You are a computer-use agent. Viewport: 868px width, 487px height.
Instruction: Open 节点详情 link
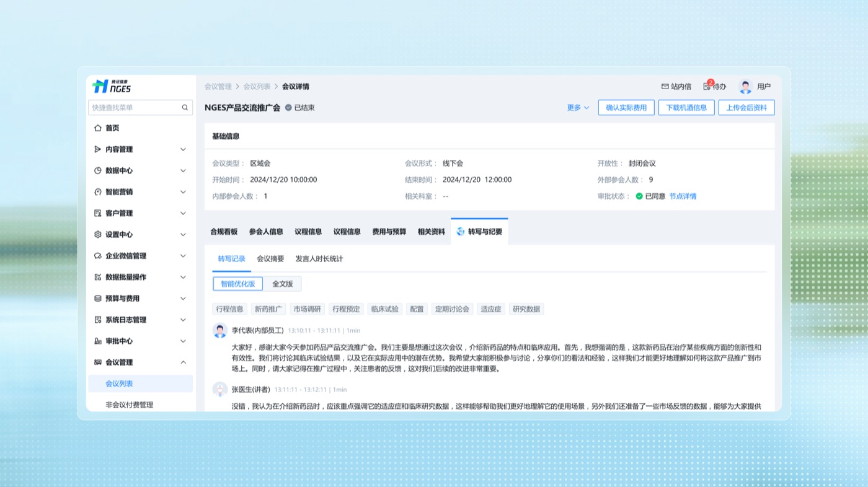pyautogui.click(x=683, y=196)
